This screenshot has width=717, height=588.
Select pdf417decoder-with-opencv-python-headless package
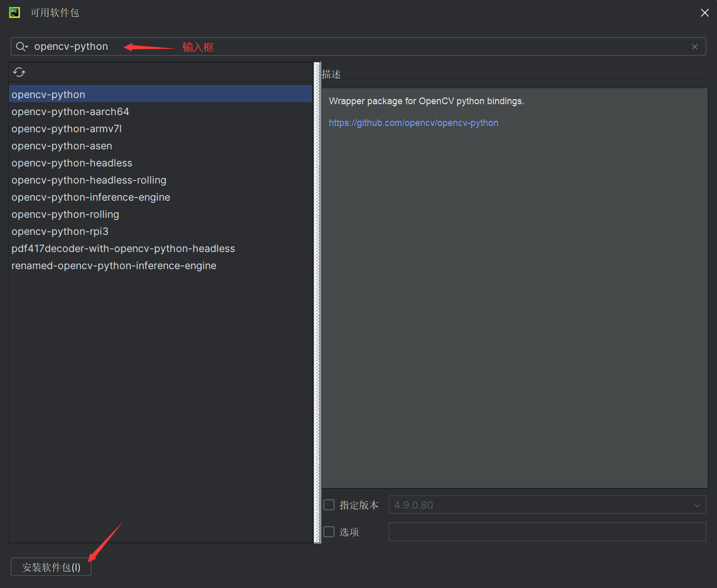click(x=123, y=248)
